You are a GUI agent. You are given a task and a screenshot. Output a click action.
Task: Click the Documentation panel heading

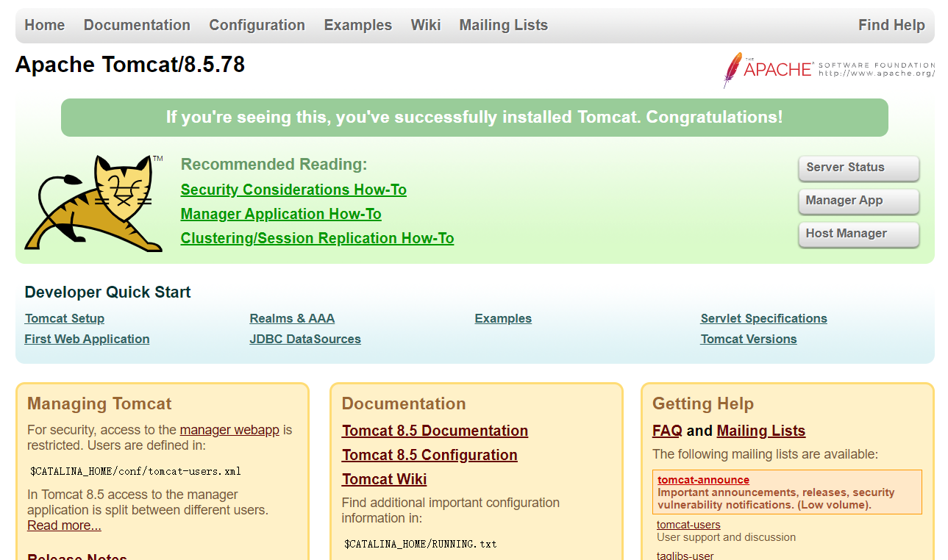404,403
